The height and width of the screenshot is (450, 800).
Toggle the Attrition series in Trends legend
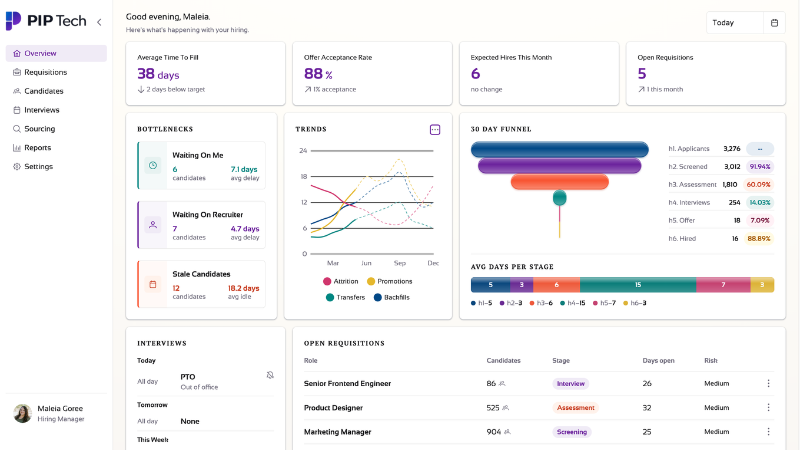tap(340, 281)
